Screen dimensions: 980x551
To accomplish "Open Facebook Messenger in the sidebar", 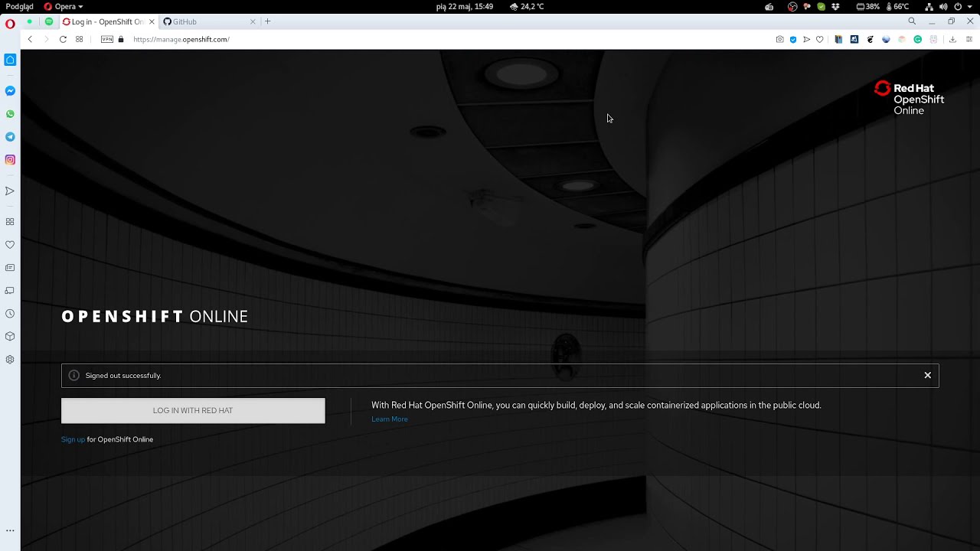I will coord(10,91).
